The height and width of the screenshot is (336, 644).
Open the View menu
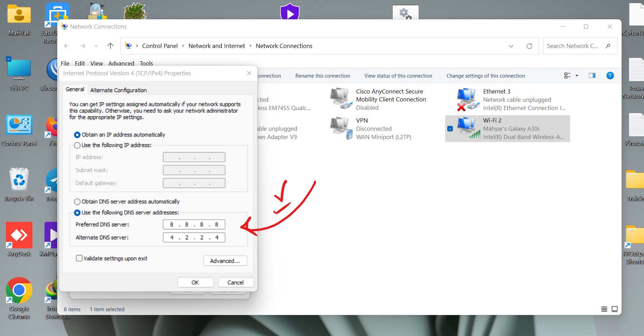point(97,63)
